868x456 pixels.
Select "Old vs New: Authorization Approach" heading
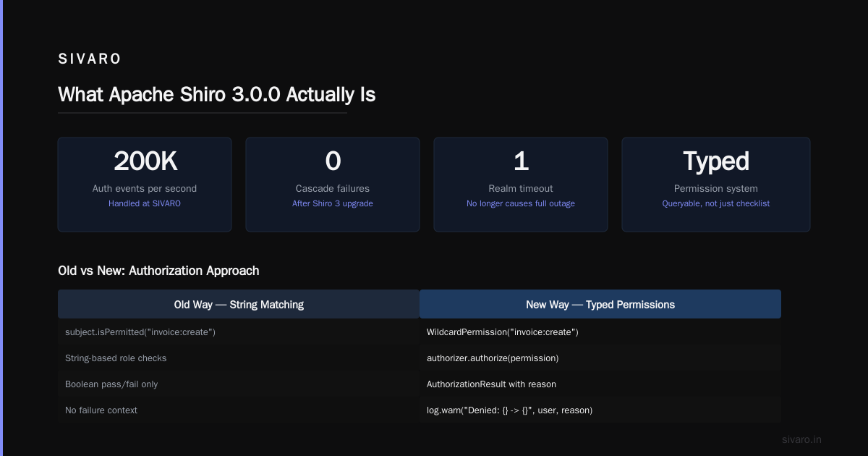(x=158, y=271)
